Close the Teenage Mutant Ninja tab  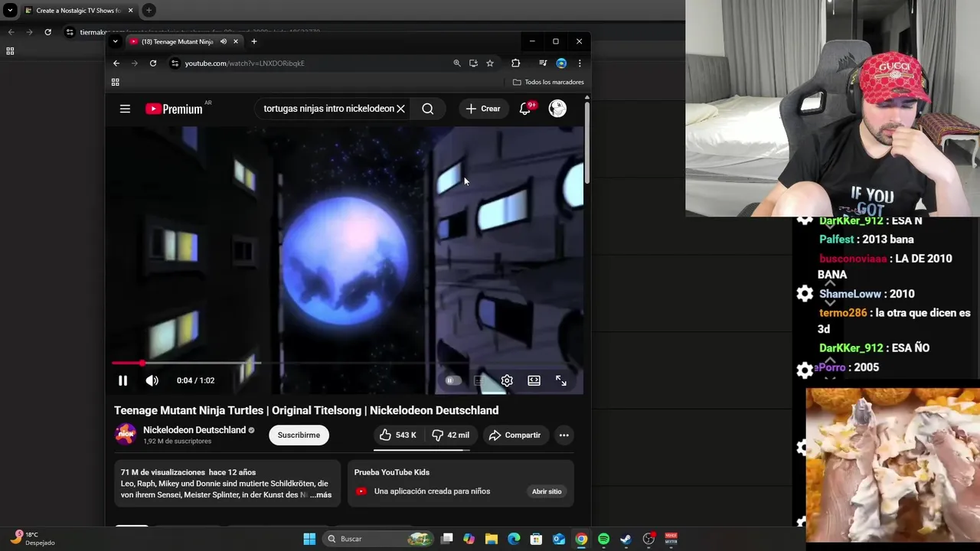pyautogui.click(x=236, y=41)
